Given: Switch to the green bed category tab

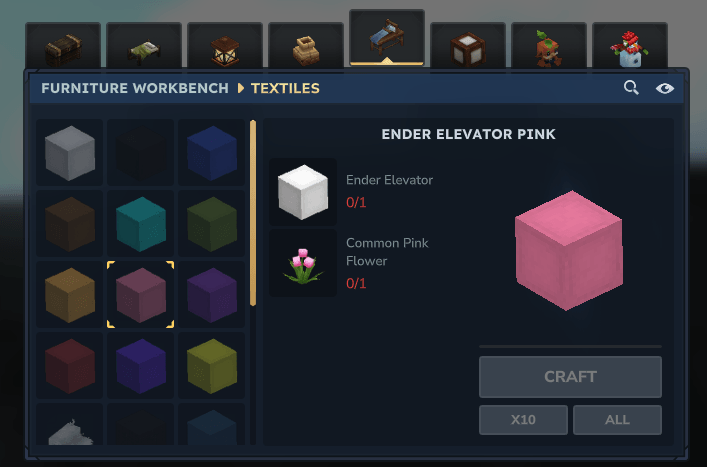Looking at the screenshot, I should pos(144,46).
